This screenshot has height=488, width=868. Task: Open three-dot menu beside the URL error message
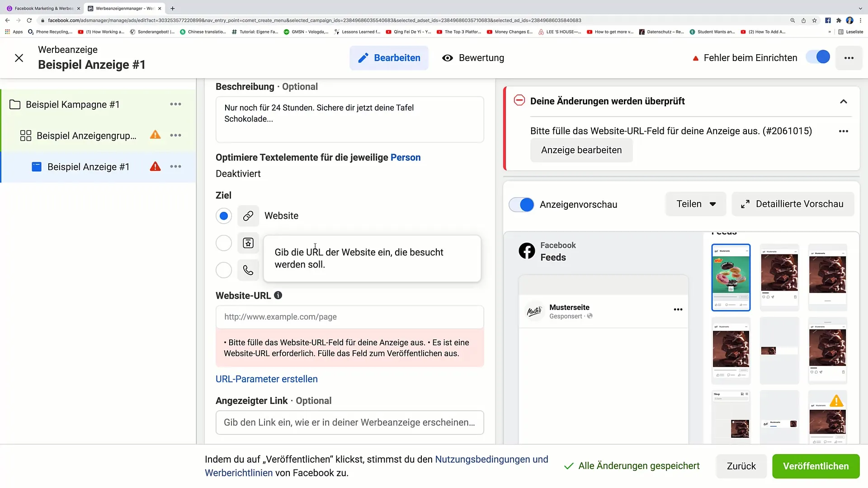[844, 131]
